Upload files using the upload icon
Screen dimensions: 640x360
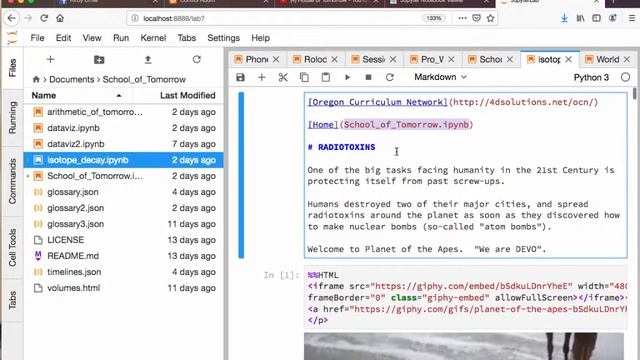click(x=148, y=60)
